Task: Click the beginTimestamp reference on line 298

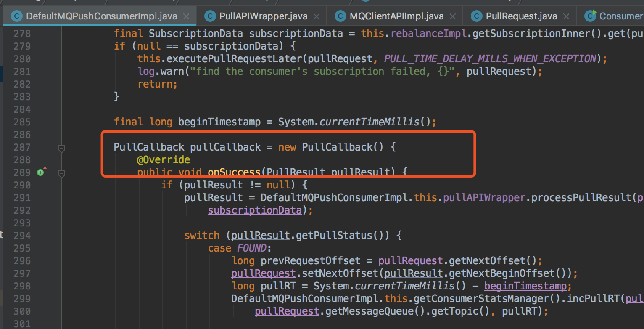Action: click(x=525, y=286)
